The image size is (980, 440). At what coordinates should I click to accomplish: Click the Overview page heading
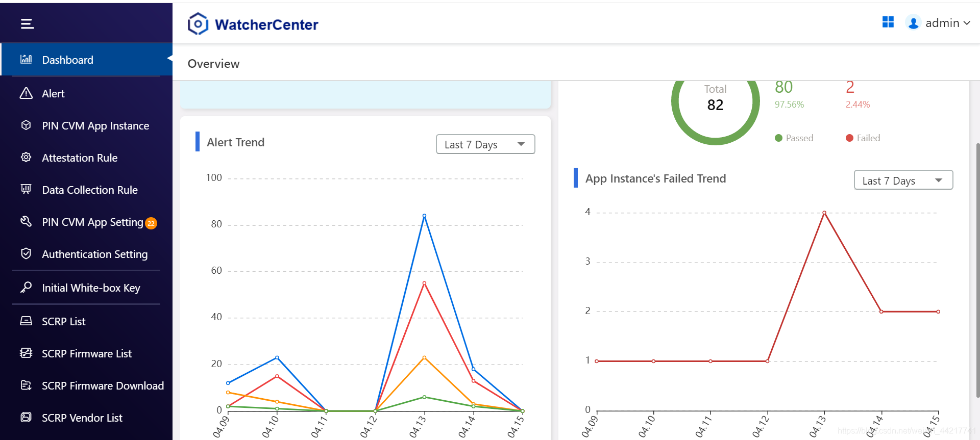pos(213,64)
